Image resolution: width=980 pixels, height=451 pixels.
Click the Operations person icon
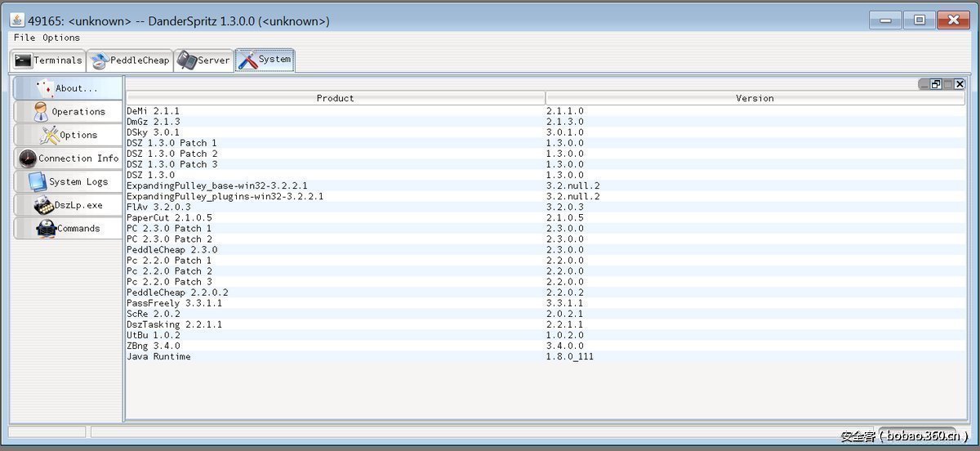tap(41, 112)
